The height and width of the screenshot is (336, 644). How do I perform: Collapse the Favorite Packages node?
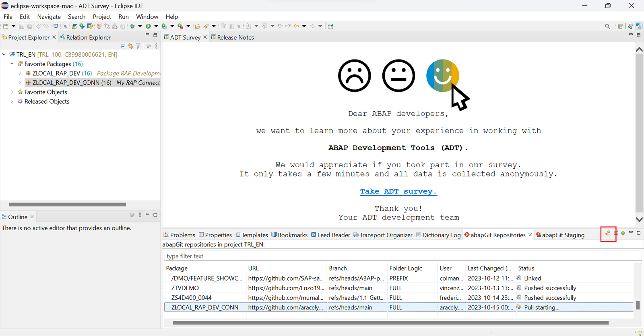pos(12,64)
